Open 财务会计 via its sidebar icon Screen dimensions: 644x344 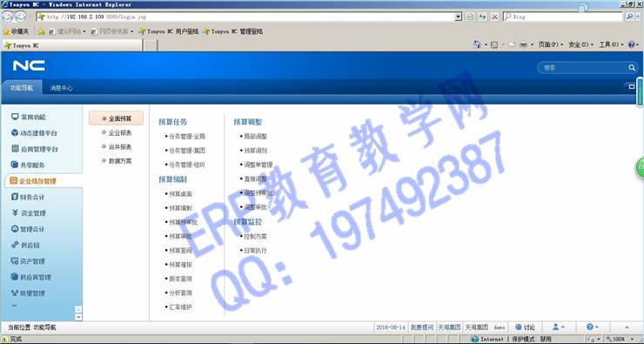[x=15, y=197]
